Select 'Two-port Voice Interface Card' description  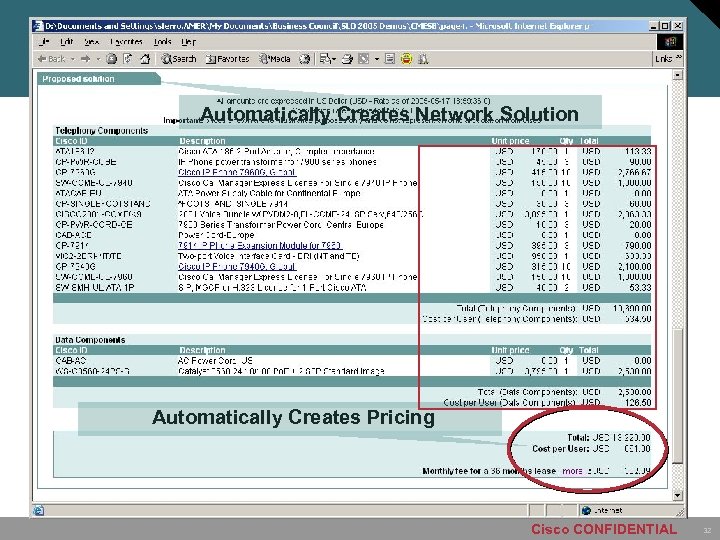tap(269, 256)
